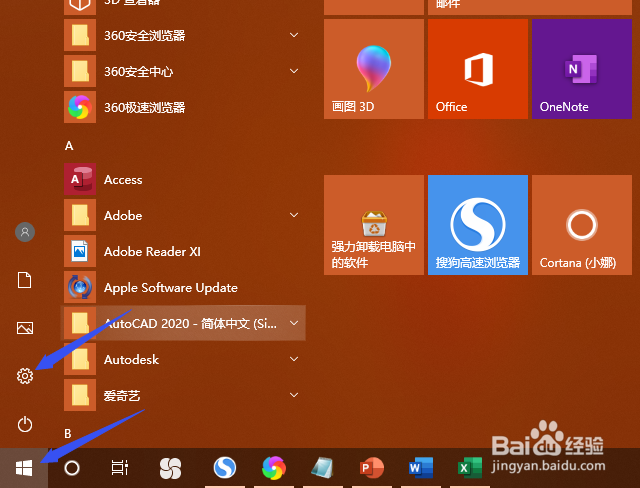
Task: Select the 360极速浏览器 text label
Action: coord(144,107)
